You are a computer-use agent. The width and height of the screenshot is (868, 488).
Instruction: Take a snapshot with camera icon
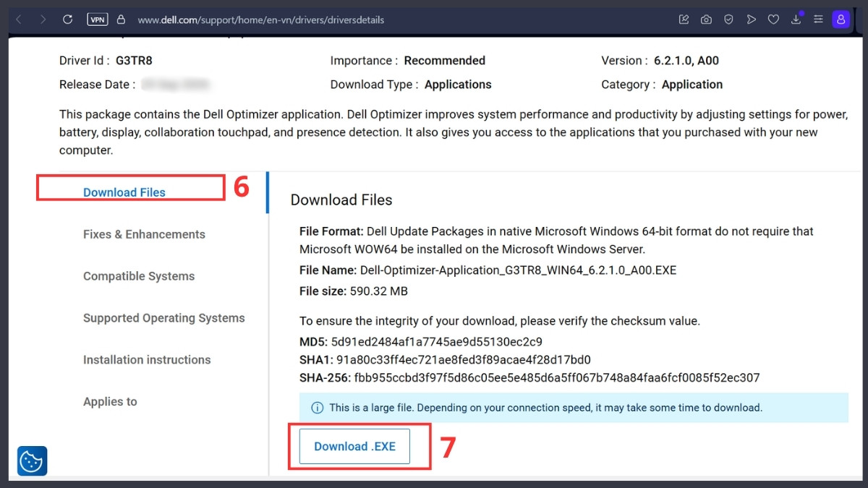tap(706, 20)
